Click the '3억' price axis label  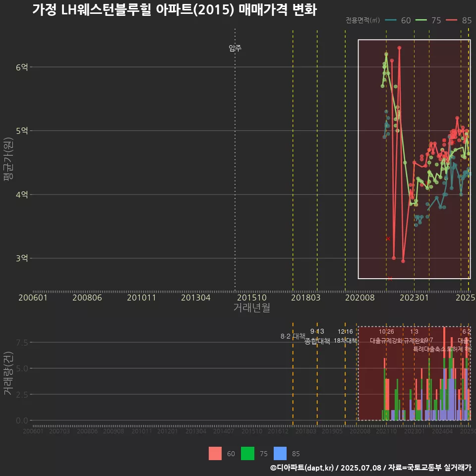(x=22, y=258)
